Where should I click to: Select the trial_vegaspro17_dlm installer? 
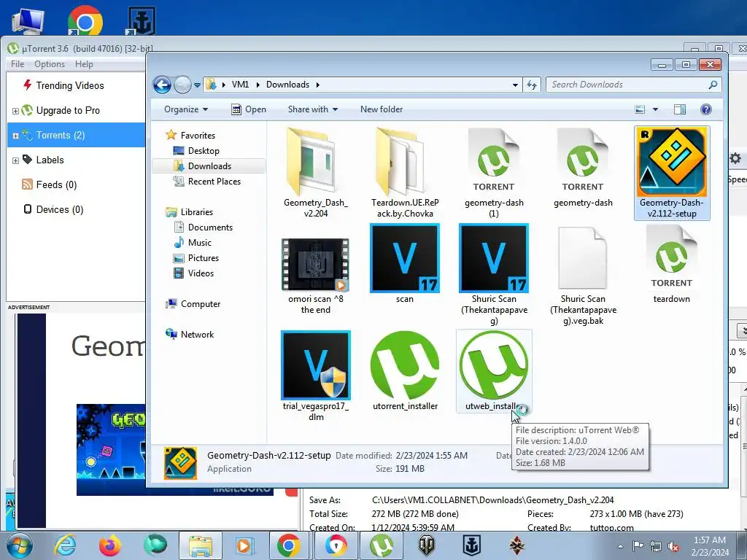315,376
